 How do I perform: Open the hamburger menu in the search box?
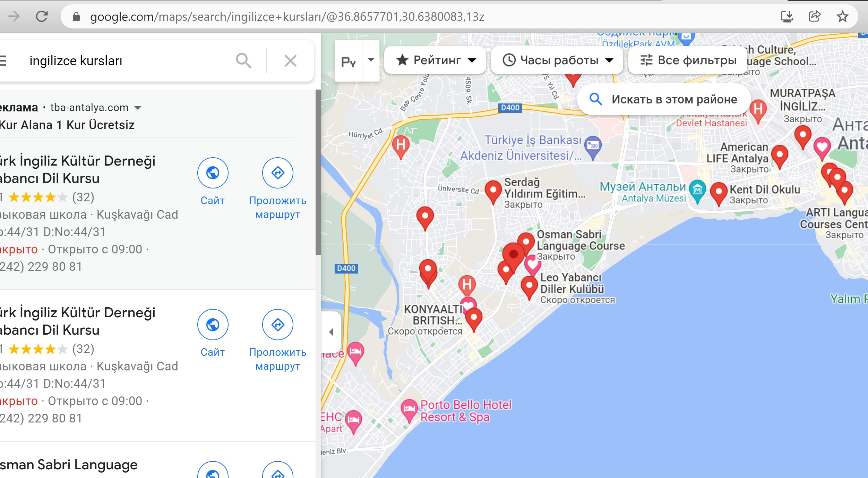click(x=3, y=61)
